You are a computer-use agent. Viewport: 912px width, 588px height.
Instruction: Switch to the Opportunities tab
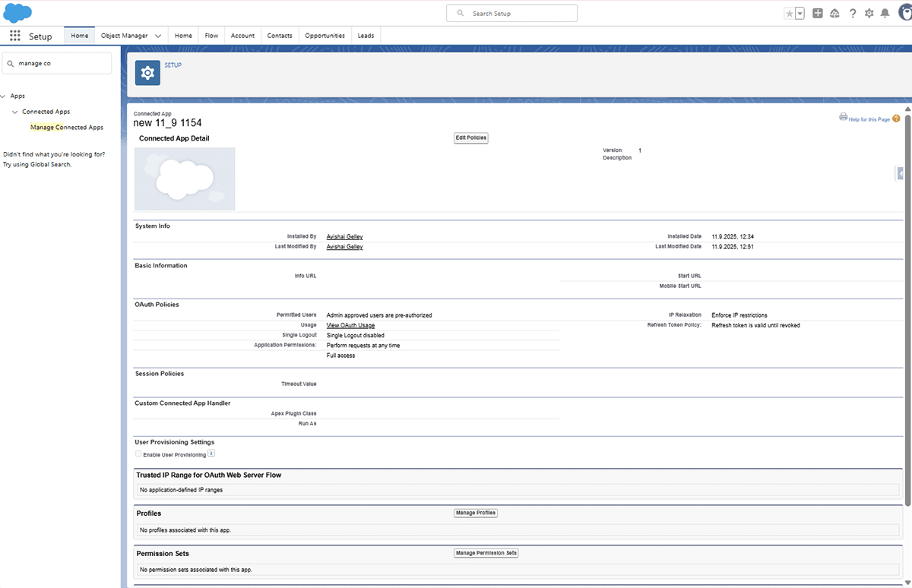click(325, 36)
